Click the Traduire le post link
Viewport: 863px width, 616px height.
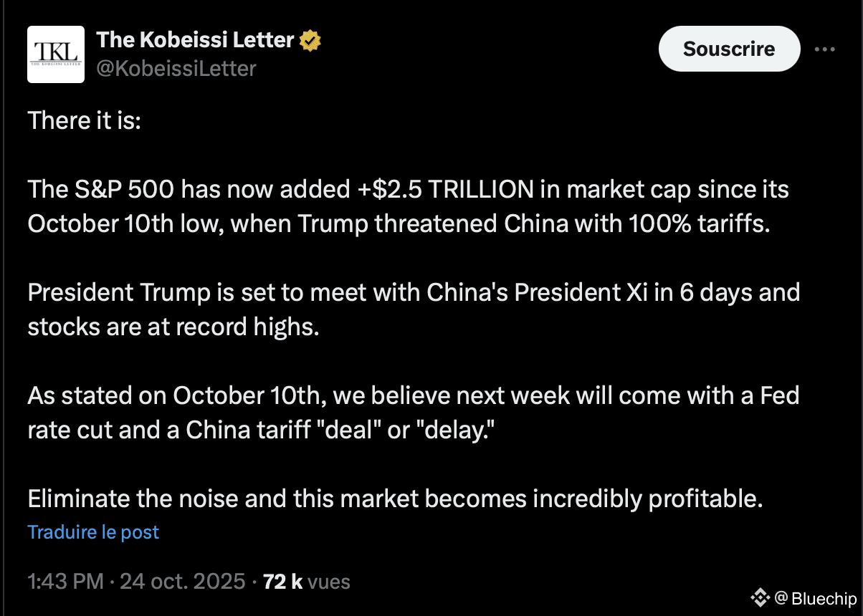(93, 532)
